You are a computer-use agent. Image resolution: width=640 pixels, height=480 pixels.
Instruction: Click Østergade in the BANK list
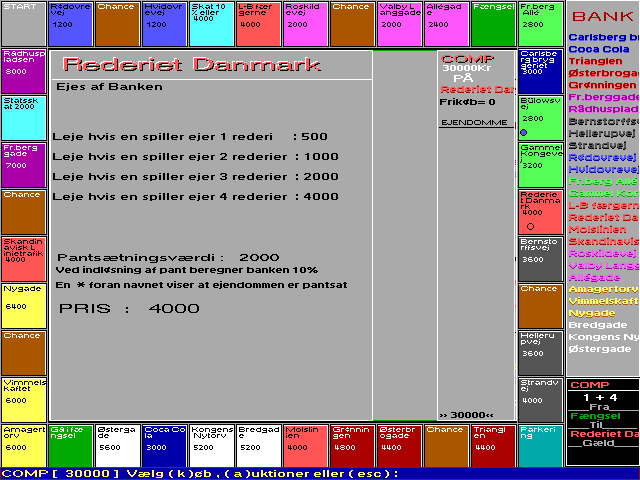600,349
